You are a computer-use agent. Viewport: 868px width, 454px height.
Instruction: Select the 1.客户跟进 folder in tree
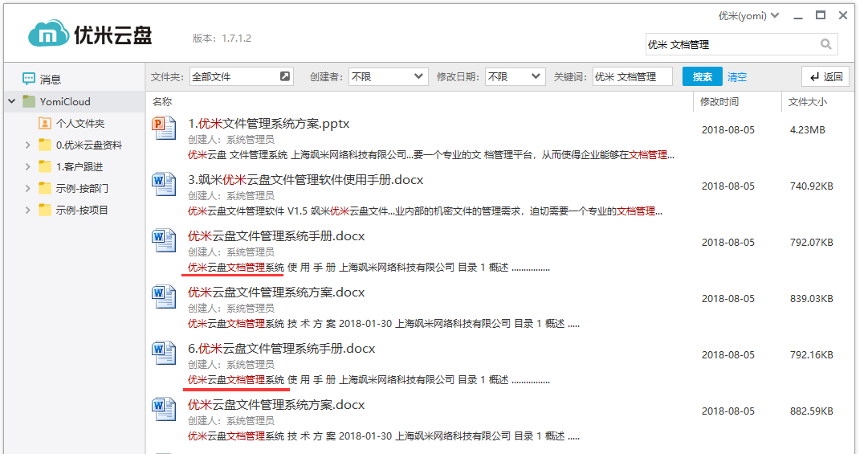79,167
